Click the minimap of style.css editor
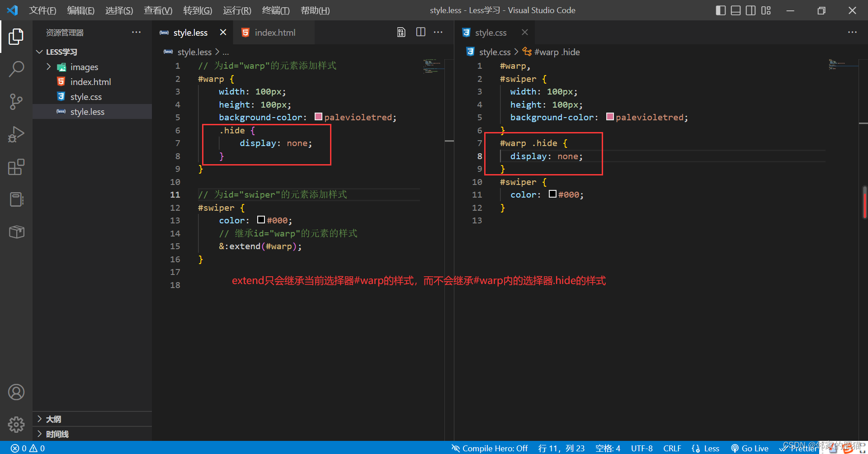The image size is (868, 454). pyautogui.click(x=843, y=64)
